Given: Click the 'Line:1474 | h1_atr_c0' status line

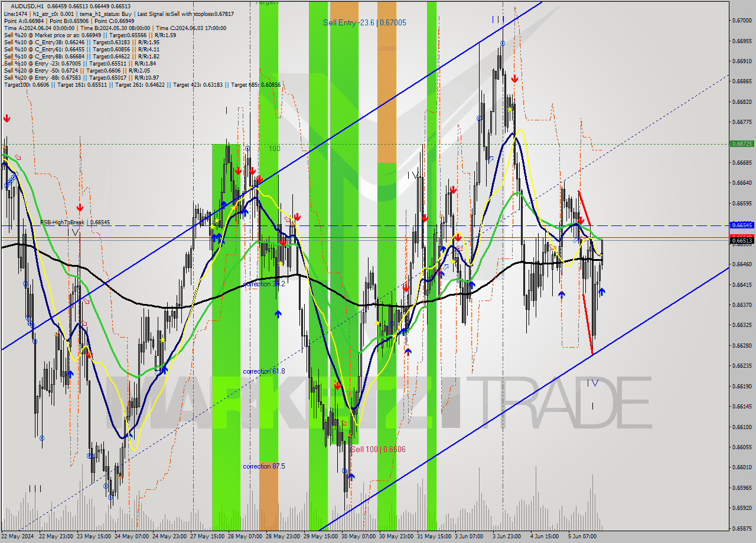Looking at the screenshot, I should 118,14.
